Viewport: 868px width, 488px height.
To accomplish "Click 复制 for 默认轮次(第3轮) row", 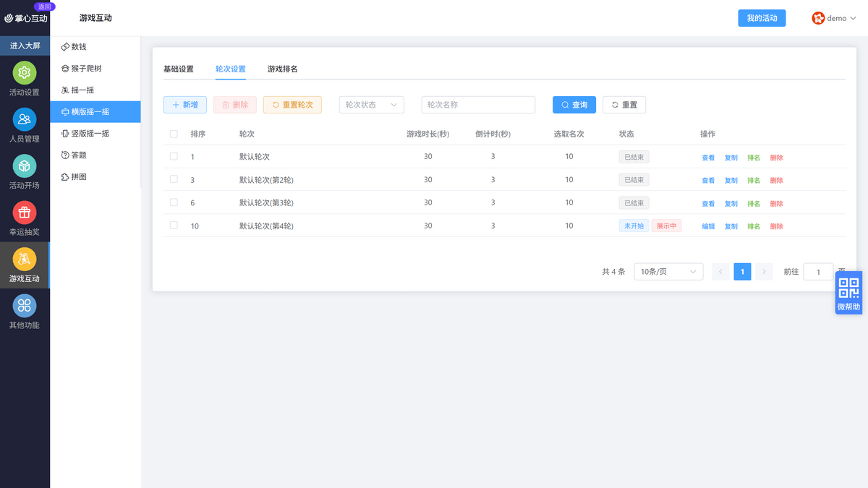I will coord(731,204).
